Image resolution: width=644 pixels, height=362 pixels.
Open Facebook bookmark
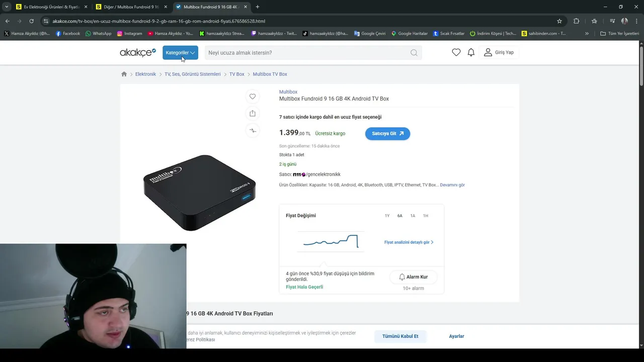[x=68, y=34]
